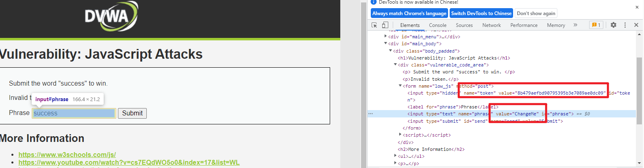This screenshot has width=644, height=168.
Task: Collapse the low_js form node
Action: pos(400,86)
